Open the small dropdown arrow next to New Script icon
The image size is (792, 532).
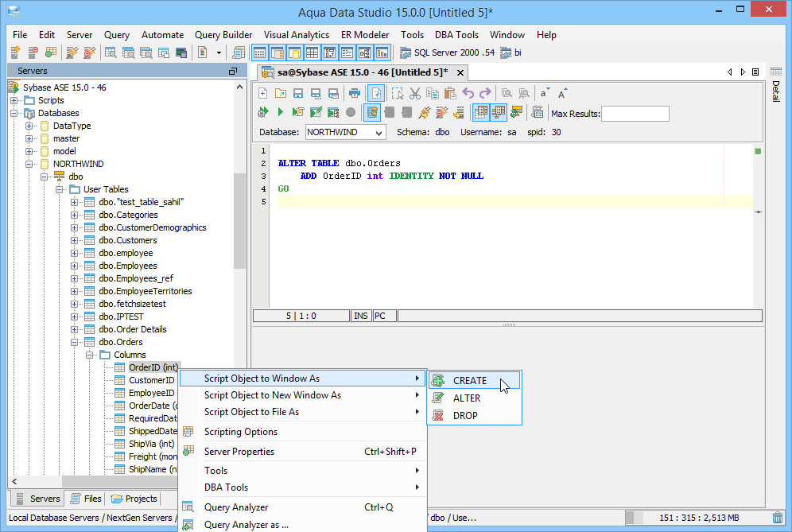[219, 52]
